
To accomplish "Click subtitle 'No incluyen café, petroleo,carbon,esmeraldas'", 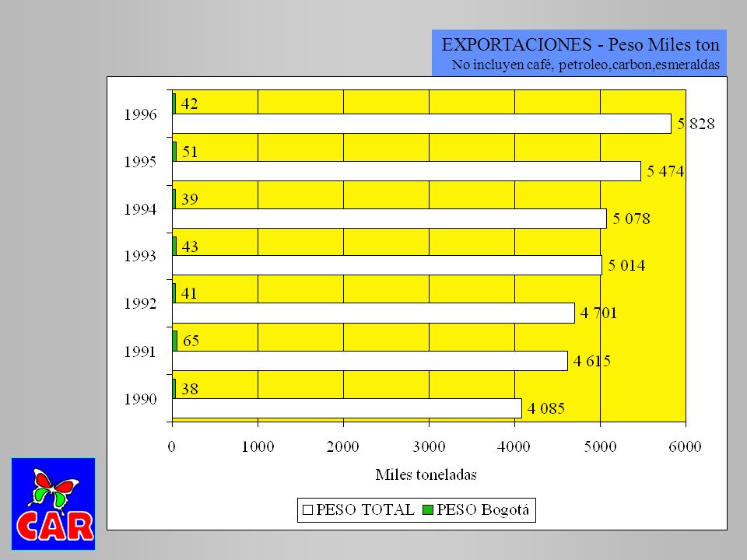I will (x=585, y=65).
